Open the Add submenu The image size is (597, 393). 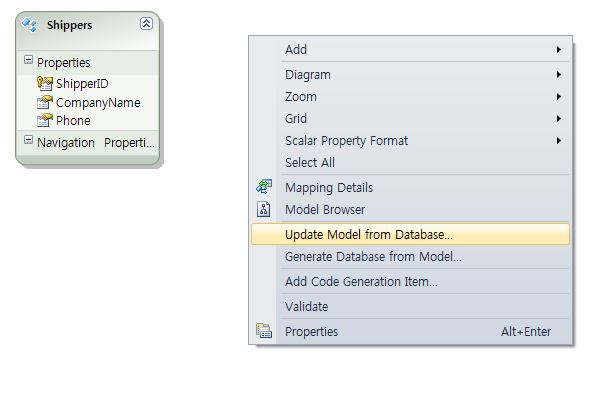click(410, 50)
